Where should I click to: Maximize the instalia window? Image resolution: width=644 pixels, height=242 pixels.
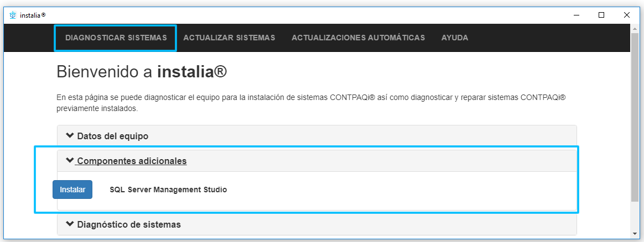tap(601, 15)
